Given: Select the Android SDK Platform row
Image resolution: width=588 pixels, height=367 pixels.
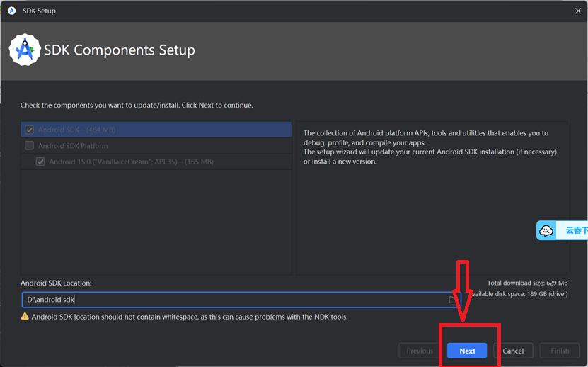Looking at the screenshot, I should [156, 146].
